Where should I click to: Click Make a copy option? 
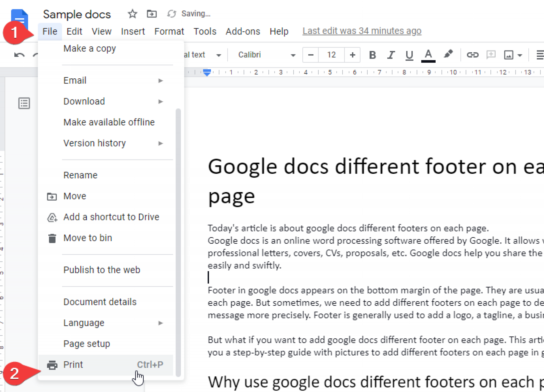click(90, 48)
